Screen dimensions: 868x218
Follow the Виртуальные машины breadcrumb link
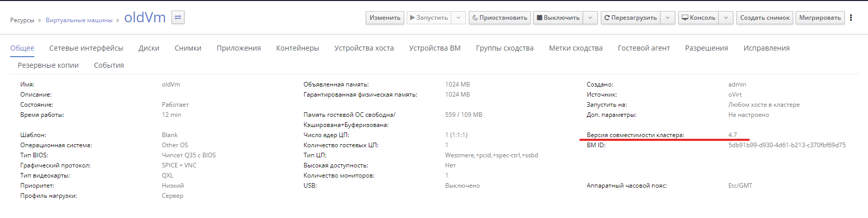pyautogui.click(x=79, y=20)
